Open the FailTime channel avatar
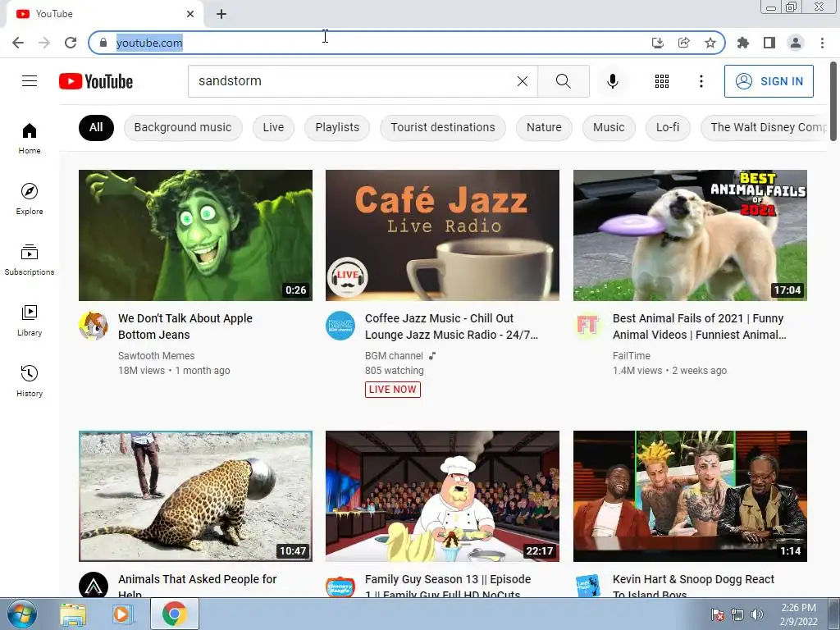 point(587,326)
